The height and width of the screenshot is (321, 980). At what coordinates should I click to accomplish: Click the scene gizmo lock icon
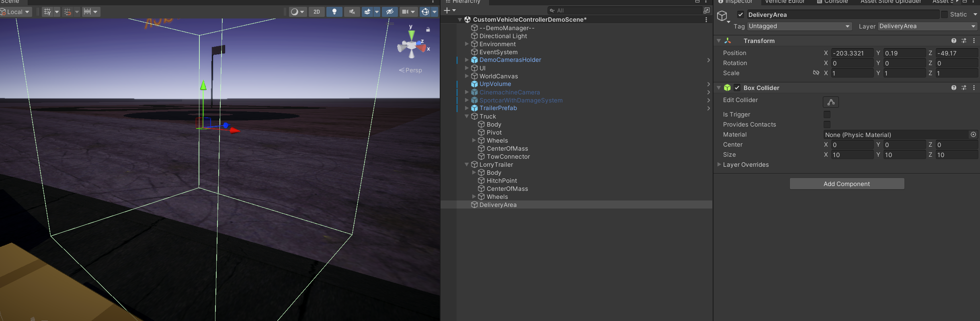[x=428, y=29]
